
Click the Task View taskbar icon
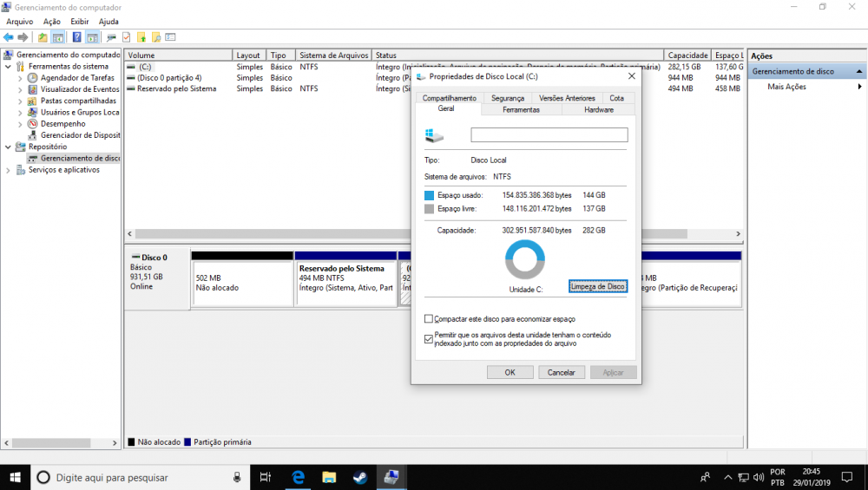click(x=266, y=477)
